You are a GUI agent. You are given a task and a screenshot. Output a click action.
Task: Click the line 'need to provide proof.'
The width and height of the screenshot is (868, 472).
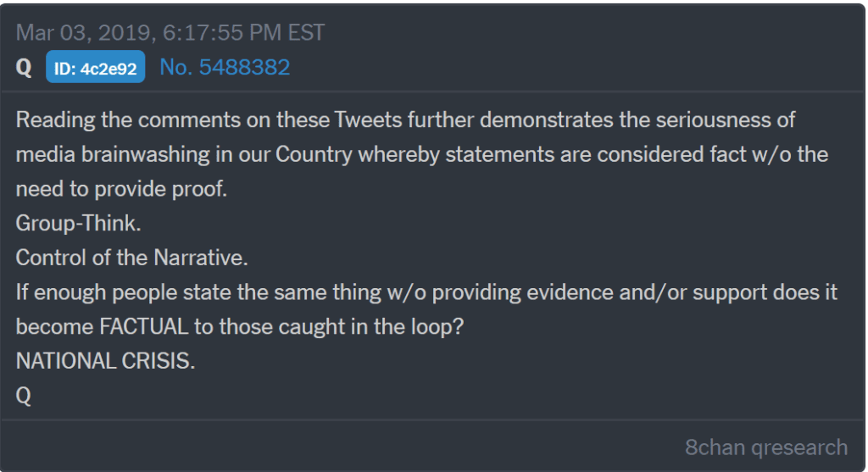pos(122,189)
